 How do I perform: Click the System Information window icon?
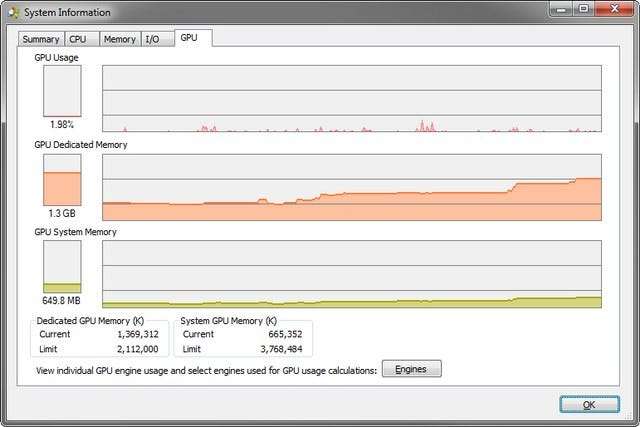(14, 13)
